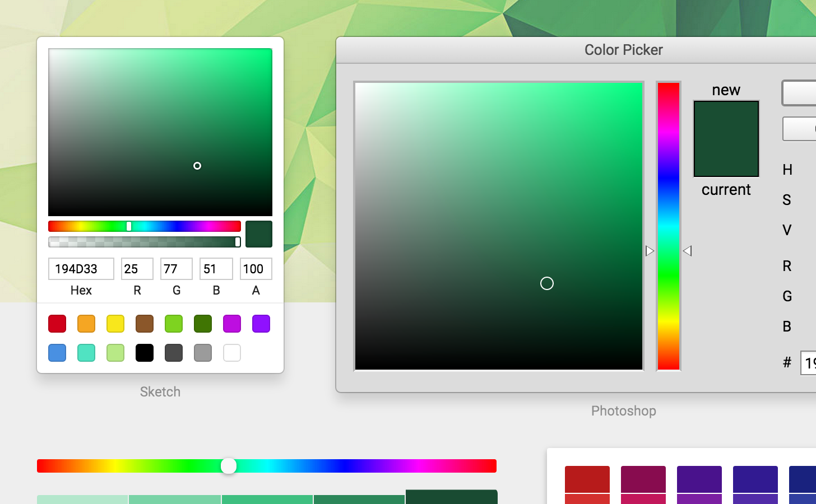Click the round handle on bottom hue slider
Screen dimensions: 816x504
pos(229,466)
